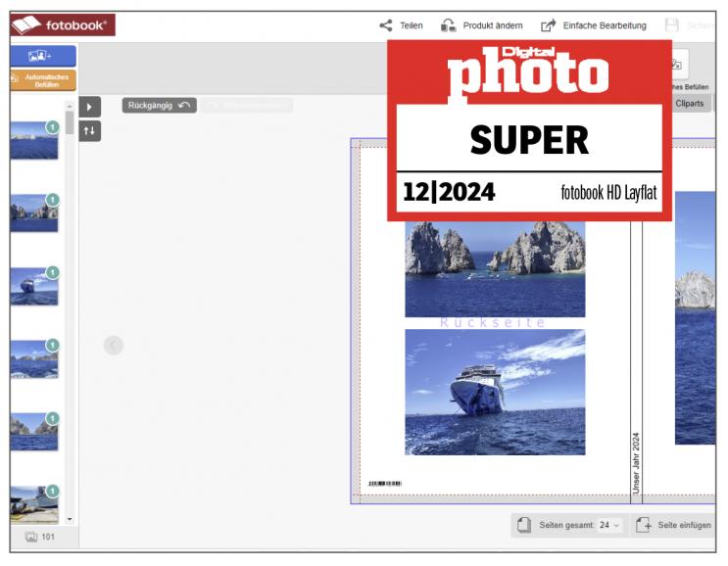Go to the previous page with the left arrow

coord(114,345)
